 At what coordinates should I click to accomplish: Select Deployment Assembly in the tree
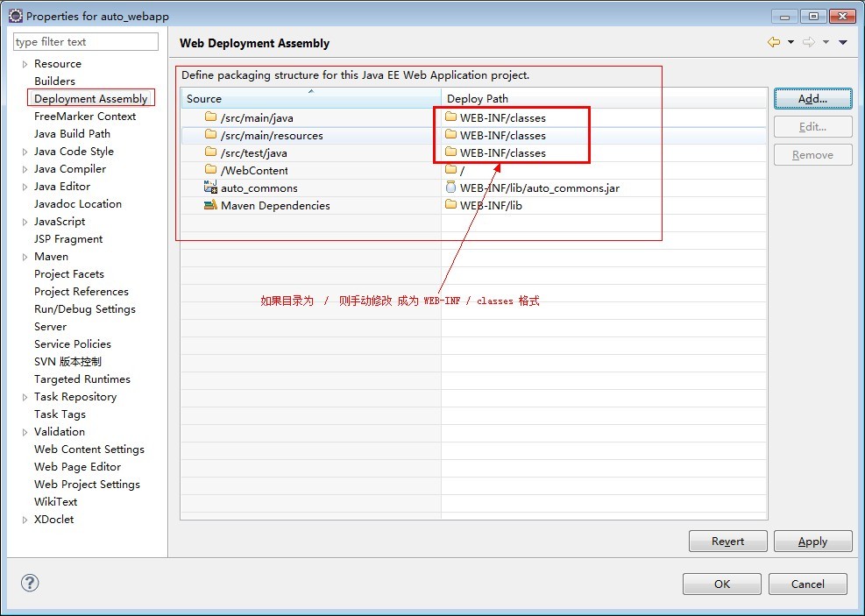[x=91, y=99]
